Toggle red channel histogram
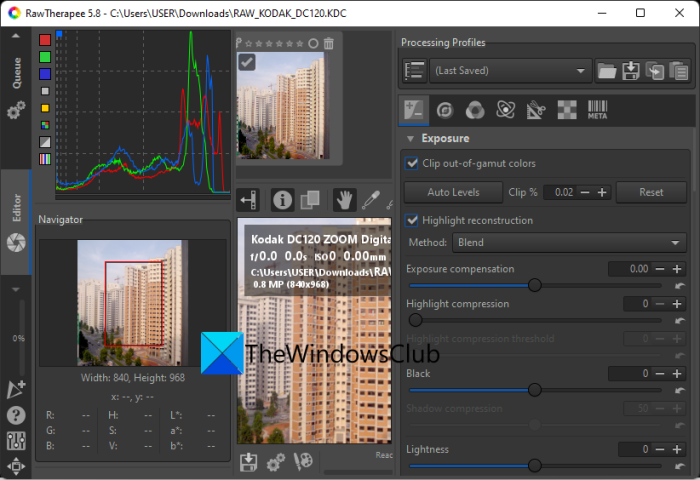Screen dimensions: 700x480 (45, 40)
